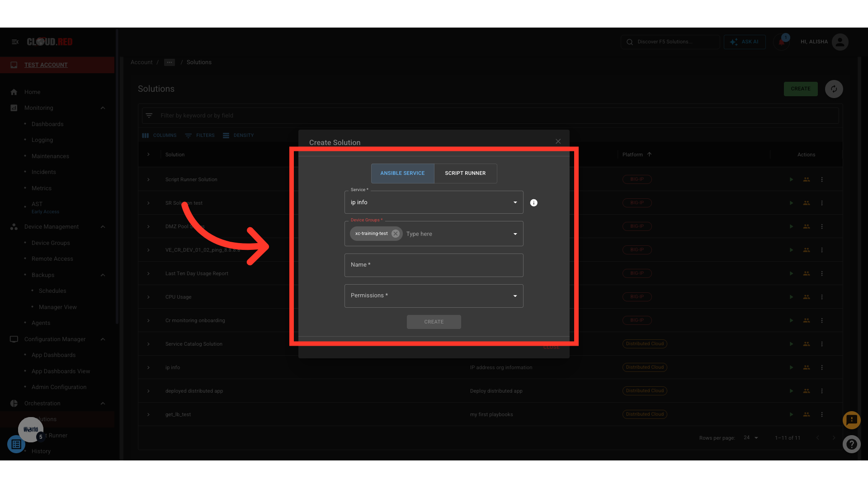Switch to the Script Runner tab
868x488 pixels.
[465, 174]
